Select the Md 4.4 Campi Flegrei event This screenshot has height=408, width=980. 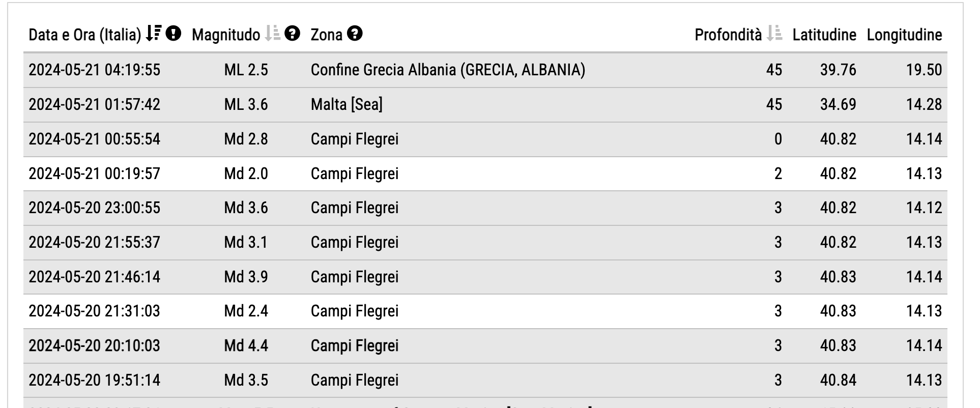click(x=485, y=346)
